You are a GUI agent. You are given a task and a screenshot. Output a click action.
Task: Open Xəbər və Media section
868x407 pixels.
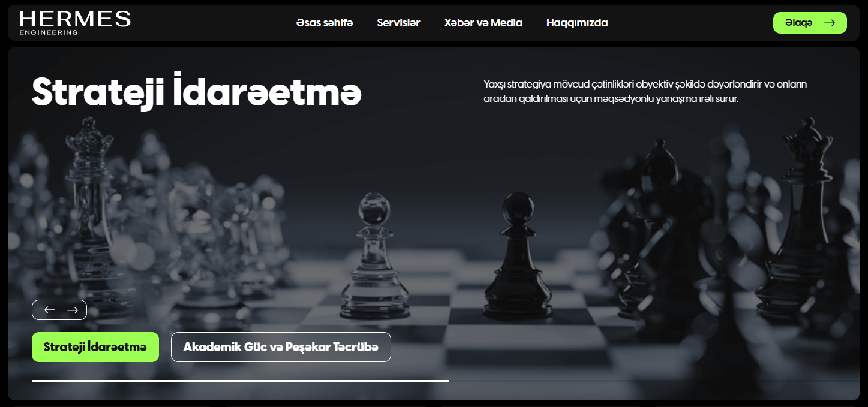pyautogui.click(x=483, y=23)
